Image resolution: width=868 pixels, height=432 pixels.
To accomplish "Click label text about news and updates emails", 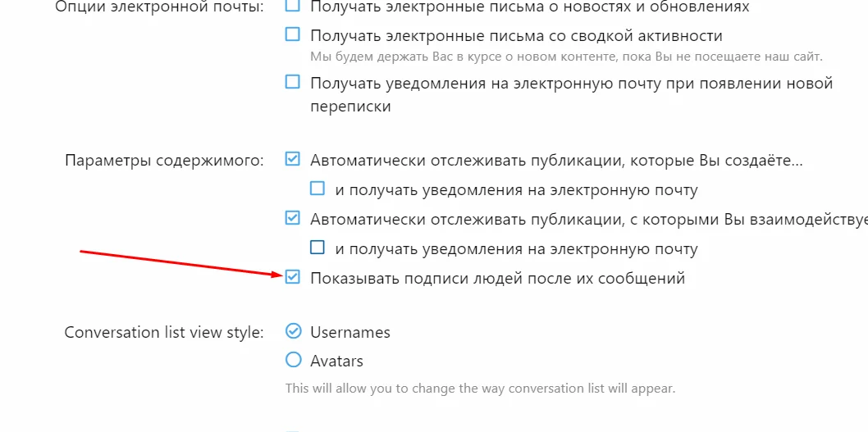I will (529, 7).
